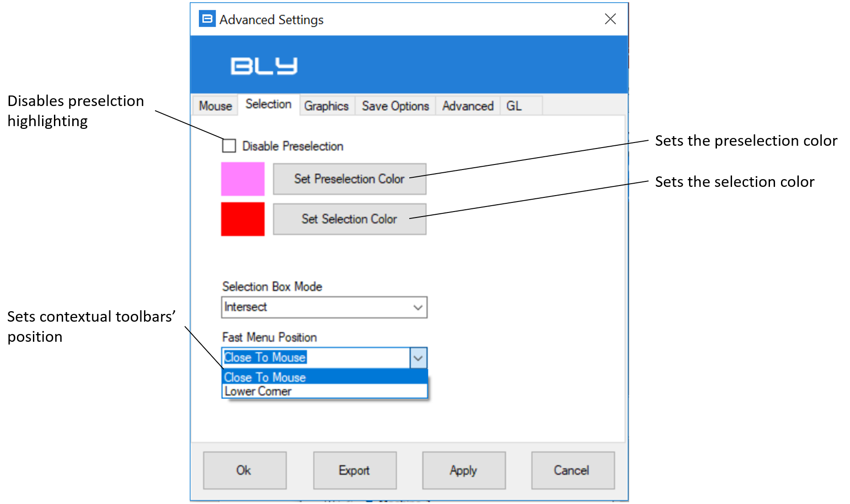The image size is (850, 504).
Task: Go to the Save Options tab
Action: 396,106
